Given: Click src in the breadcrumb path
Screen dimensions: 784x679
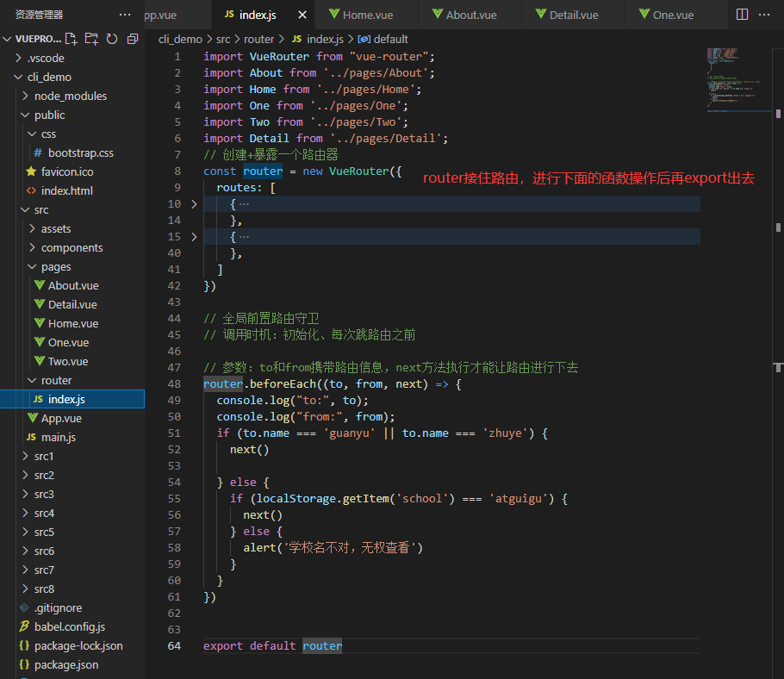Looking at the screenshot, I should [223, 39].
